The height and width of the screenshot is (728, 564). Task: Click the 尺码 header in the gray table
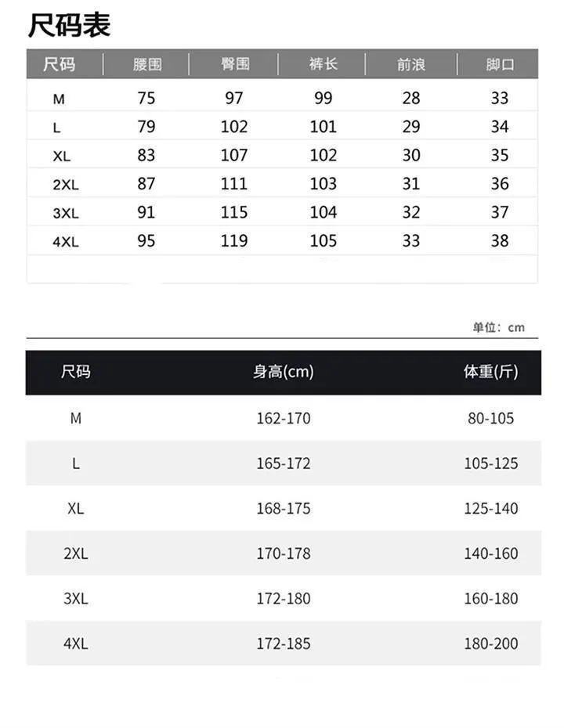click(60, 64)
